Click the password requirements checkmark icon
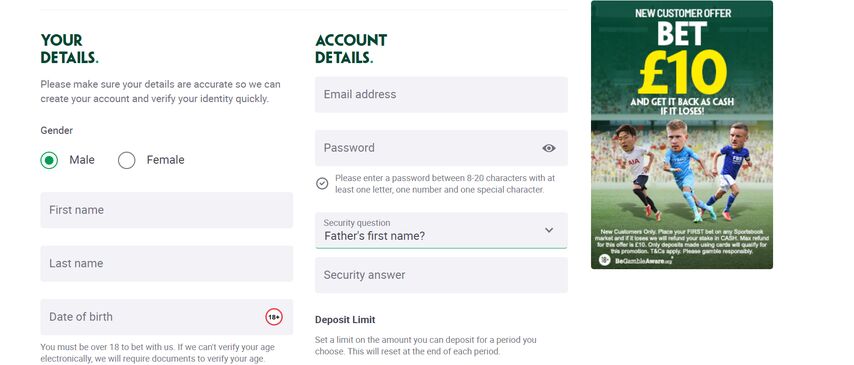Screen dimensions: 854x365 click(322, 184)
